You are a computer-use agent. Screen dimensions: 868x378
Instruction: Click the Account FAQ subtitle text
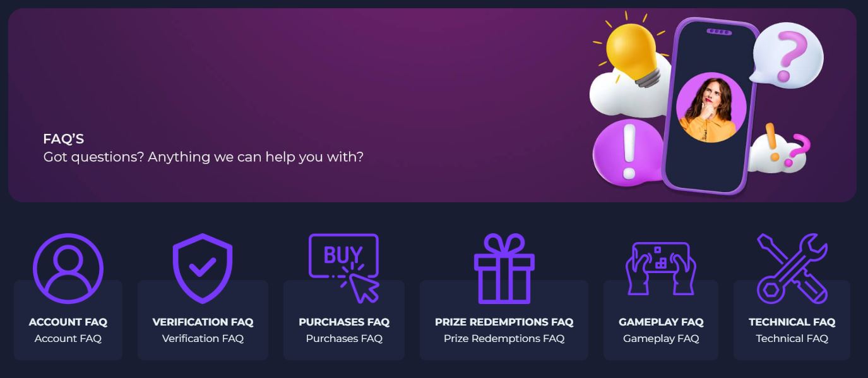(68, 338)
